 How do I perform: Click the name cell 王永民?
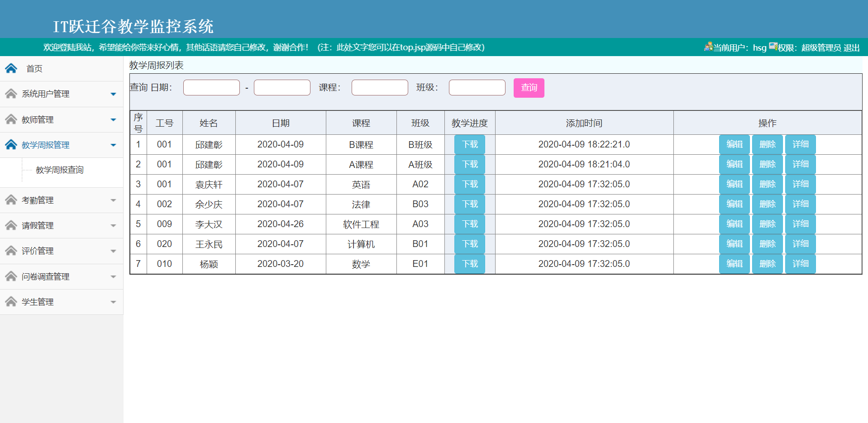tap(209, 244)
